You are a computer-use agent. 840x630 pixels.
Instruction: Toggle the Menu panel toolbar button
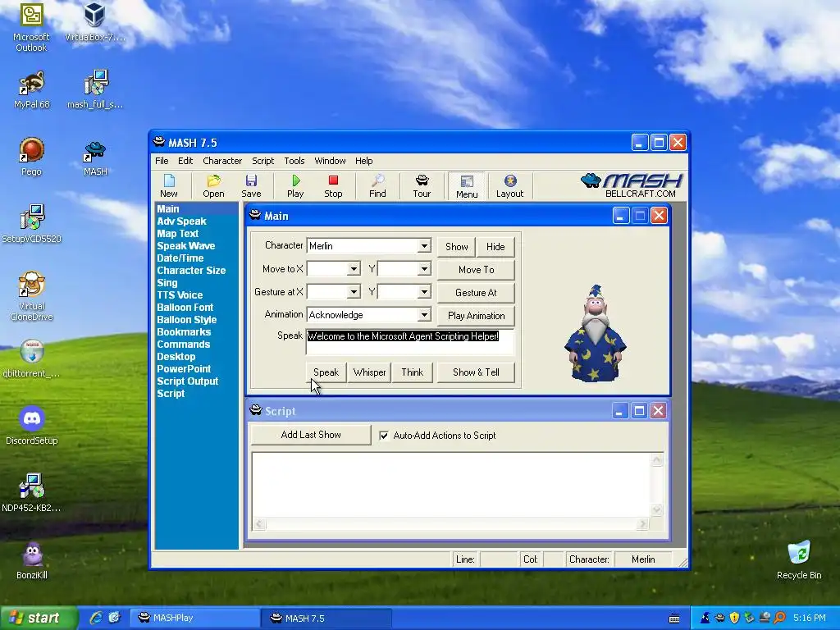pos(467,186)
